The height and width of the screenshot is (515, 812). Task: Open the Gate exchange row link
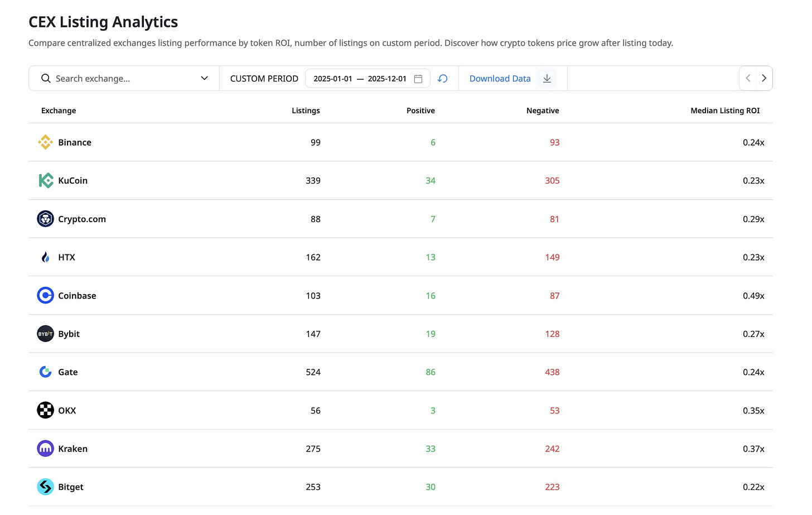[68, 372]
